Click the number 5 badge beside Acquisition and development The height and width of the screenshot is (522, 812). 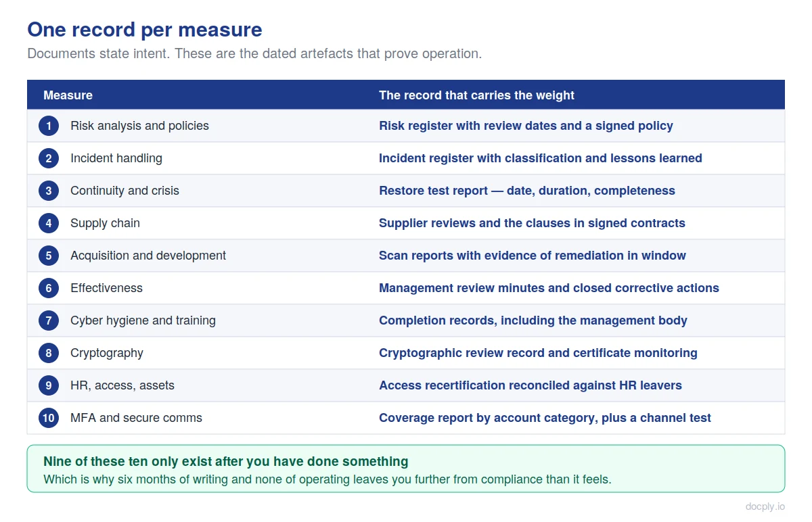click(49, 256)
